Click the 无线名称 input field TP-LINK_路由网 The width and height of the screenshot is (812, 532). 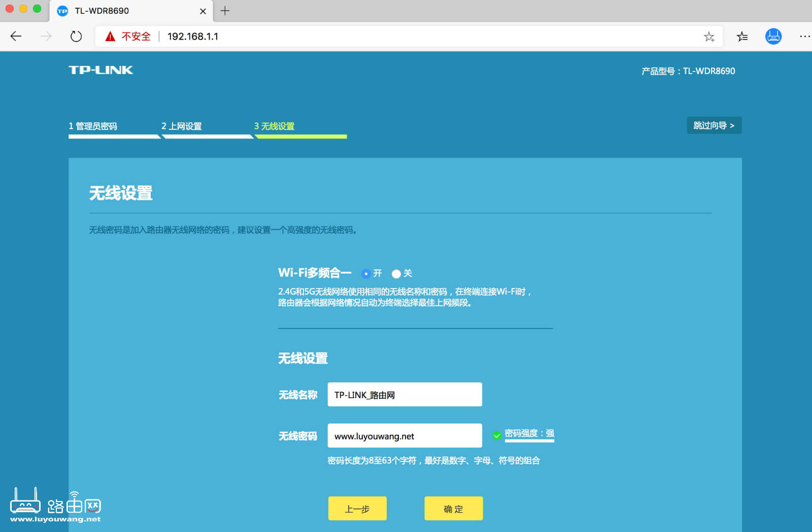click(x=404, y=394)
